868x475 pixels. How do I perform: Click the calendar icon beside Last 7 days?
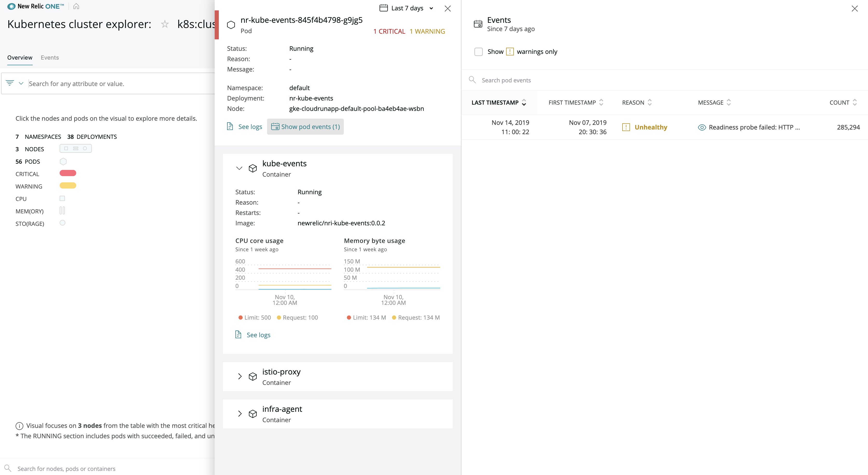[383, 8]
